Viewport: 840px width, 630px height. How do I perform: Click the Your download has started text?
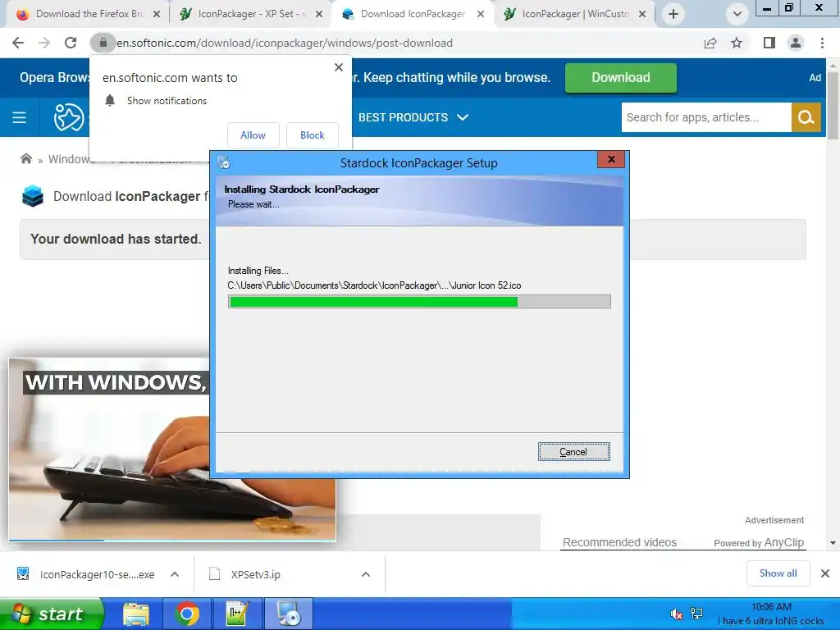pos(116,239)
